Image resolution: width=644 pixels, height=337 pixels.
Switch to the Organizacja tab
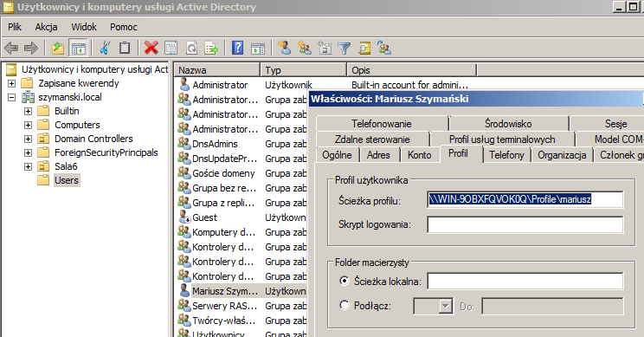point(562,155)
